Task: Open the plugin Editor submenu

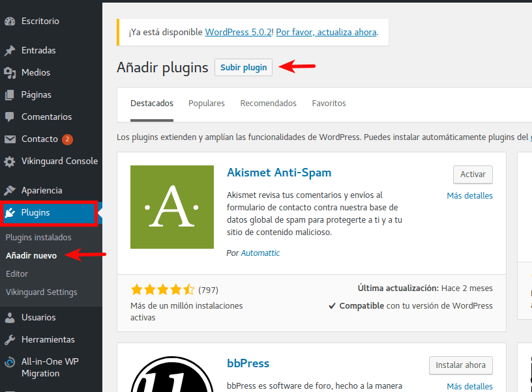Action: coord(17,273)
